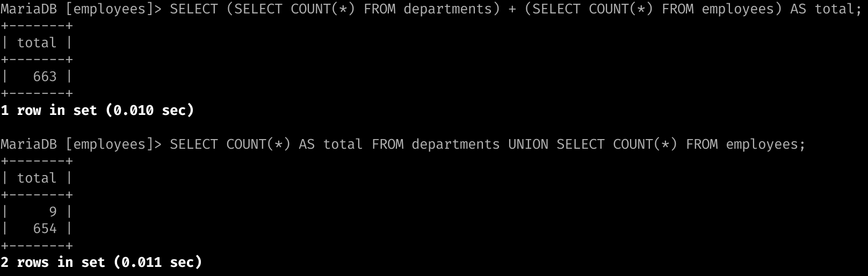868x276 pixels.
Task: Click the 9 row in second result
Action: coord(53,212)
